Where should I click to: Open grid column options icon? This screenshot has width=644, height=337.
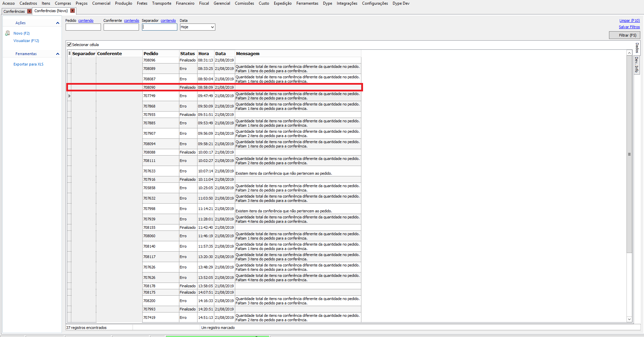(x=69, y=53)
